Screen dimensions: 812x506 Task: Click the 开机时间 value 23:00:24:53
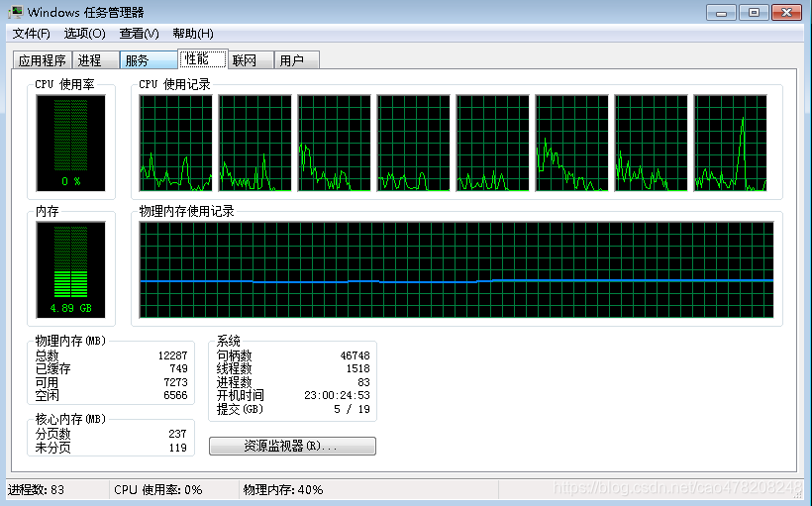coord(337,396)
